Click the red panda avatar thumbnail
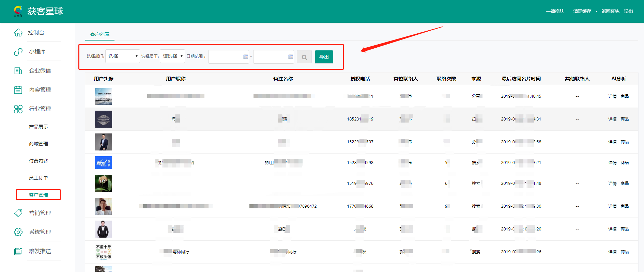Screen dimensions: 644x272 [x=104, y=183]
